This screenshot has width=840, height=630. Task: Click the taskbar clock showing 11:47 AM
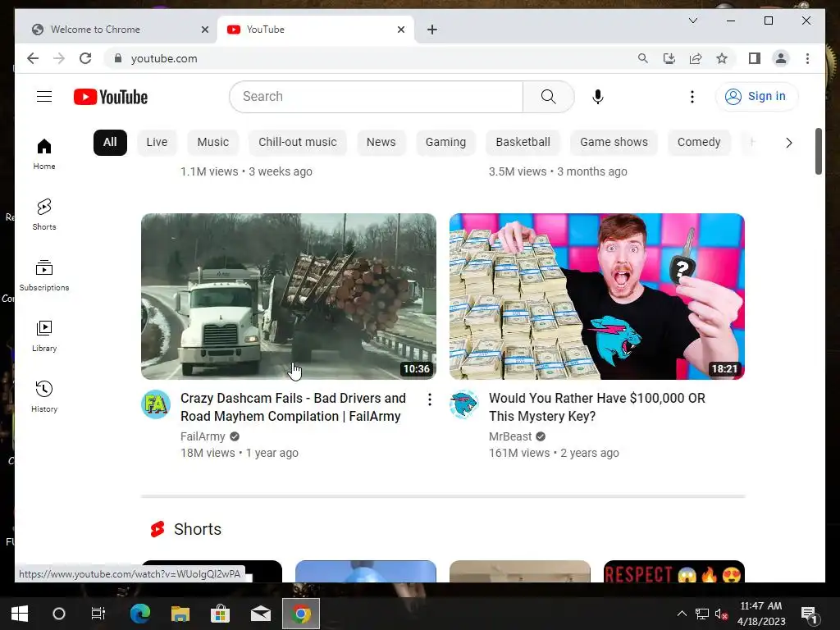pyautogui.click(x=760, y=614)
